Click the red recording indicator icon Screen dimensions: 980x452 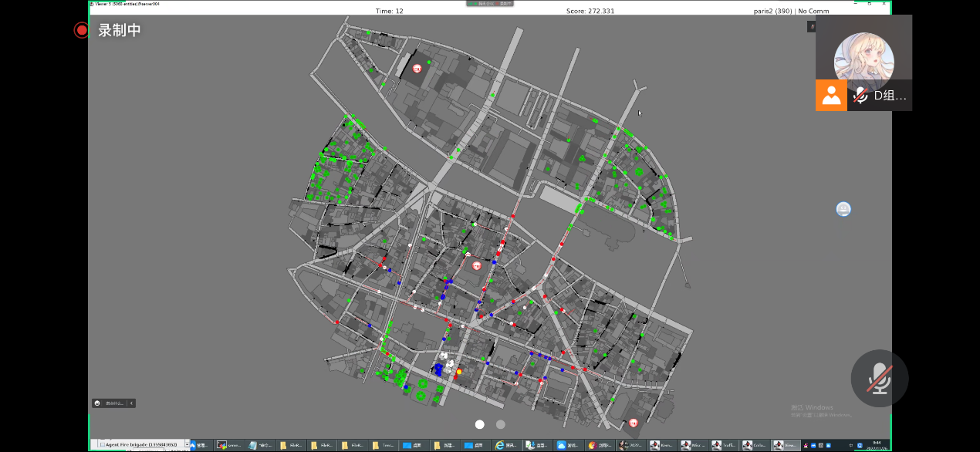point(82,30)
